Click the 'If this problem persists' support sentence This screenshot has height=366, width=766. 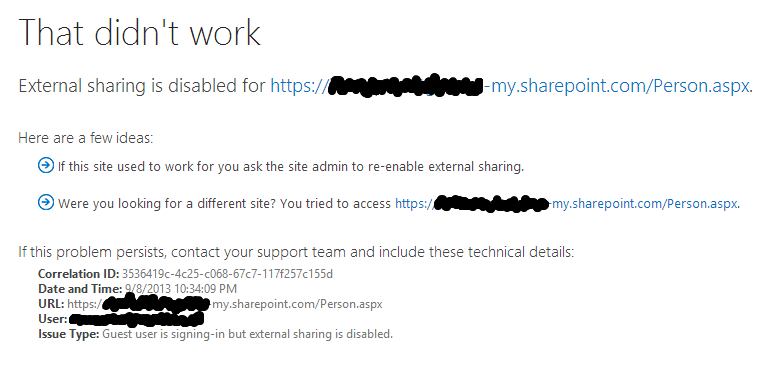(296, 252)
